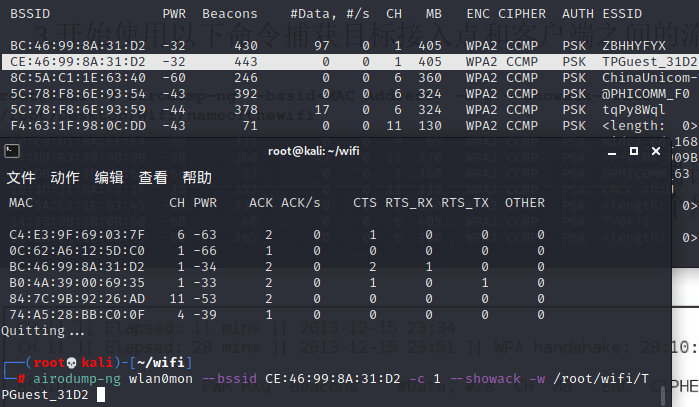The width and height of the screenshot is (699, 407).
Task: Click the terminal icon in the title bar
Action: tap(12, 151)
